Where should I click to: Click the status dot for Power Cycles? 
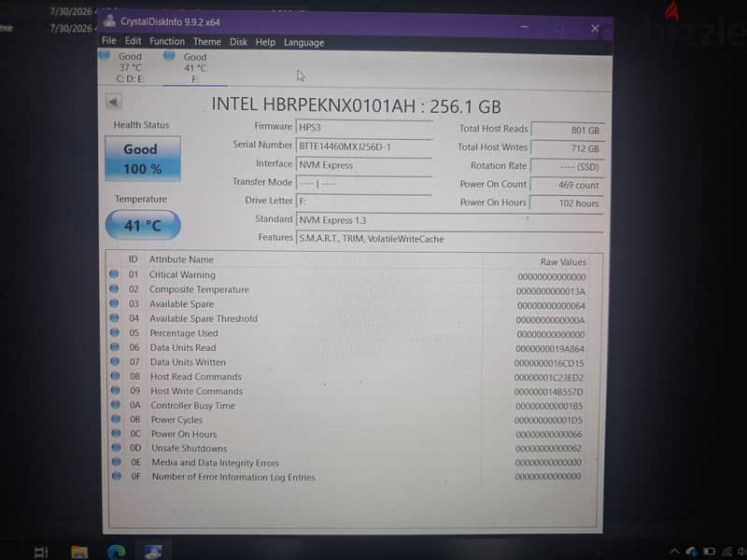(x=116, y=418)
